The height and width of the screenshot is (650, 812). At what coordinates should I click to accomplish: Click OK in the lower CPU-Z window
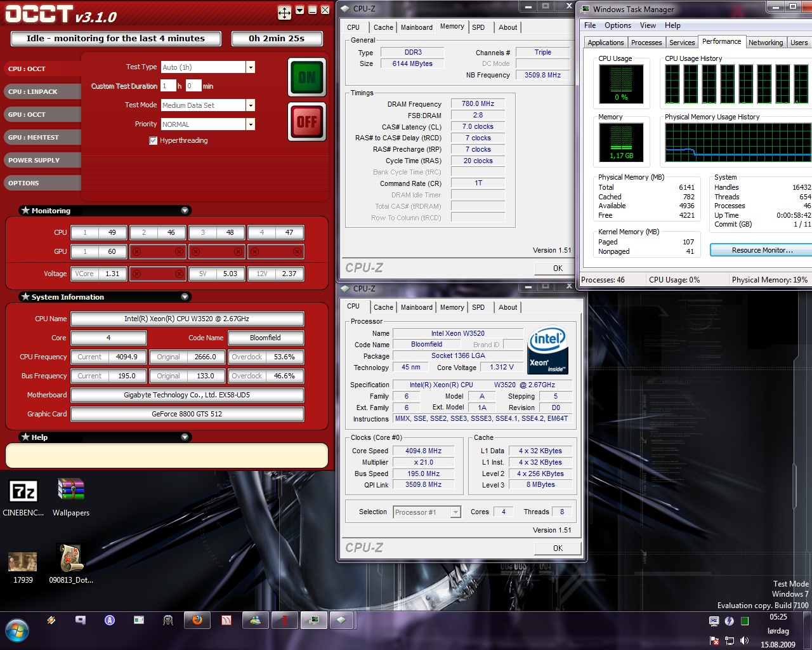[558, 548]
